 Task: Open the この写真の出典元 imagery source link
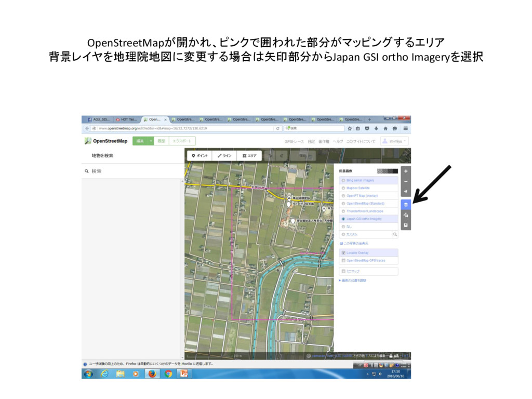pos(354,244)
